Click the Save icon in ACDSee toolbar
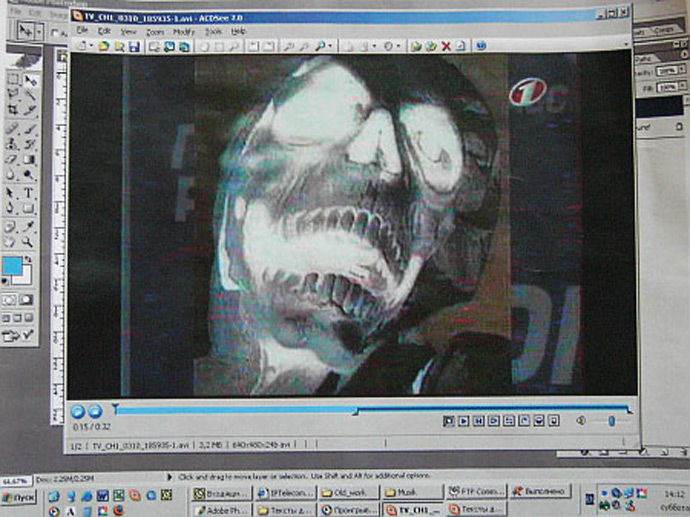690x517 pixels. point(133,46)
